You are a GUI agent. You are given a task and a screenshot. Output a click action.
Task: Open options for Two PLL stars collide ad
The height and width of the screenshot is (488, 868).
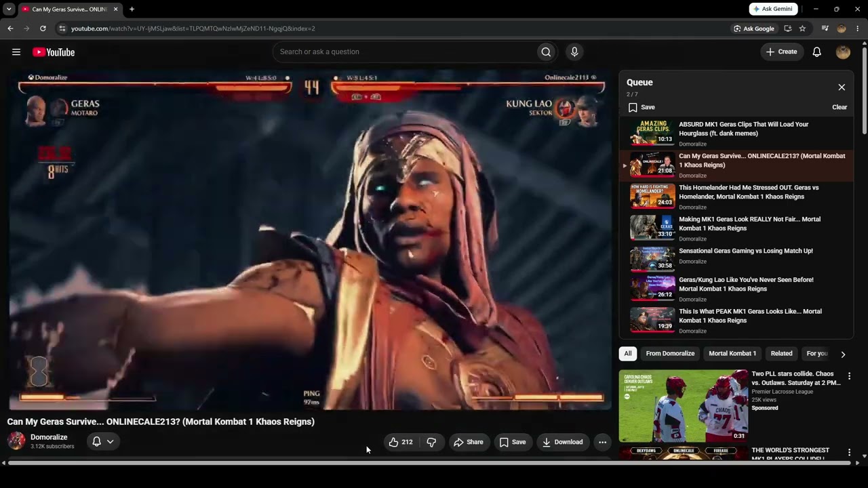click(849, 376)
